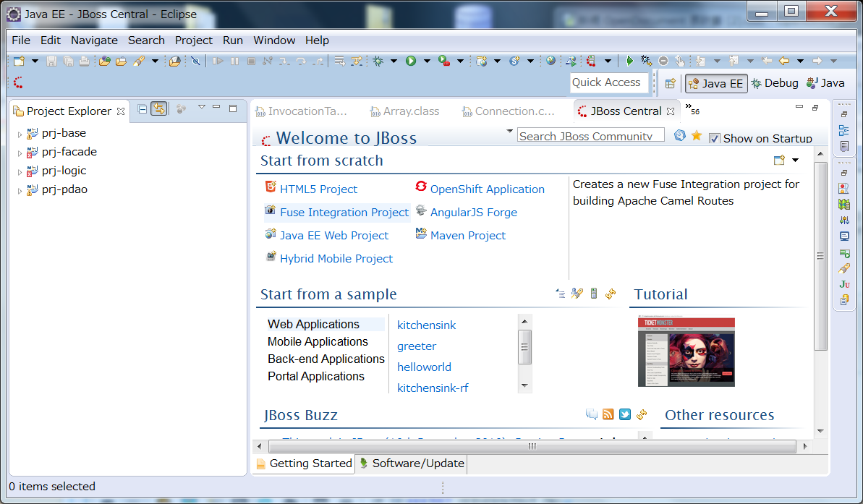Click the JUnit icon in right sidebar
863x504 pixels.
[x=844, y=284]
